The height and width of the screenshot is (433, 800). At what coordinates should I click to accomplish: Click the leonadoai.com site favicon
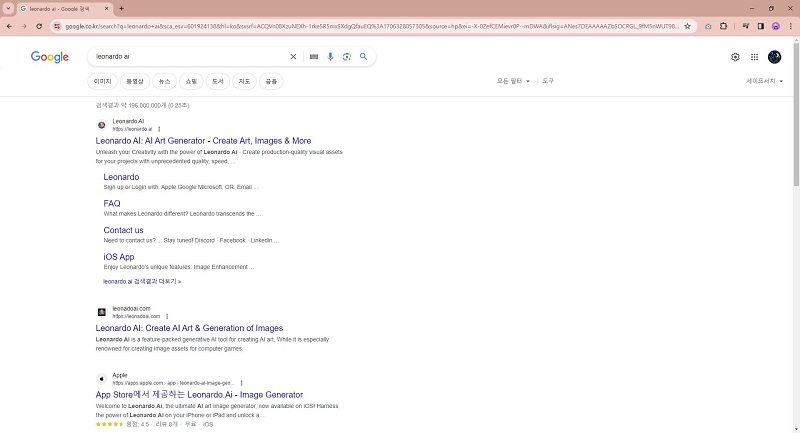[102, 312]
